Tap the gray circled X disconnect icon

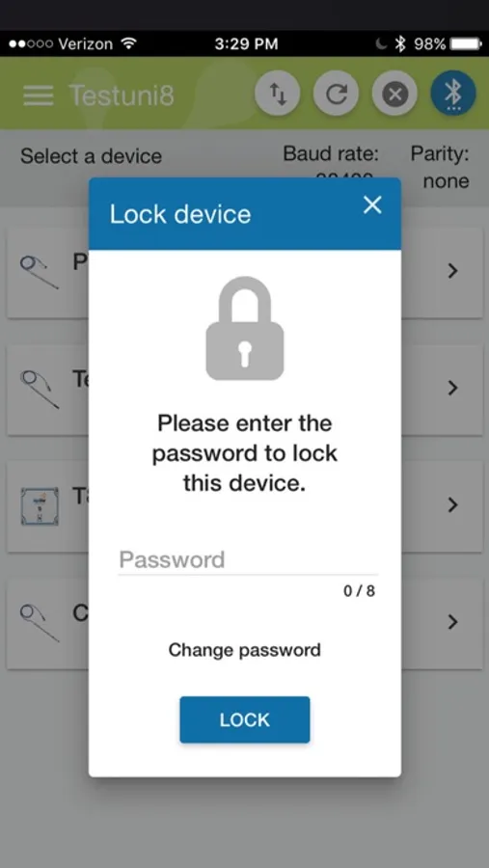(394, 94)
